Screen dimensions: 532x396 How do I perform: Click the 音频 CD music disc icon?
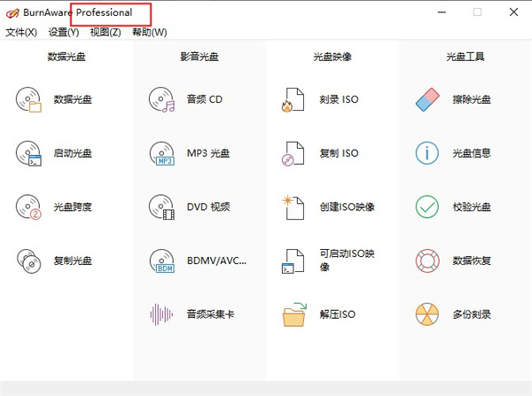click(x=162, y=99)
